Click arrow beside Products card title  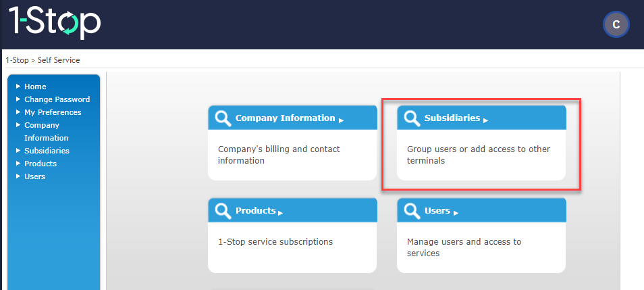point(280,213)
